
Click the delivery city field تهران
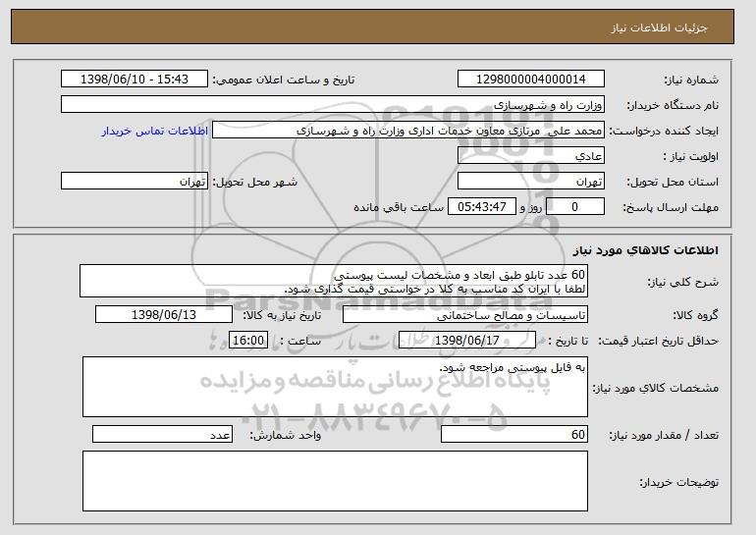(x=135, y=182)
